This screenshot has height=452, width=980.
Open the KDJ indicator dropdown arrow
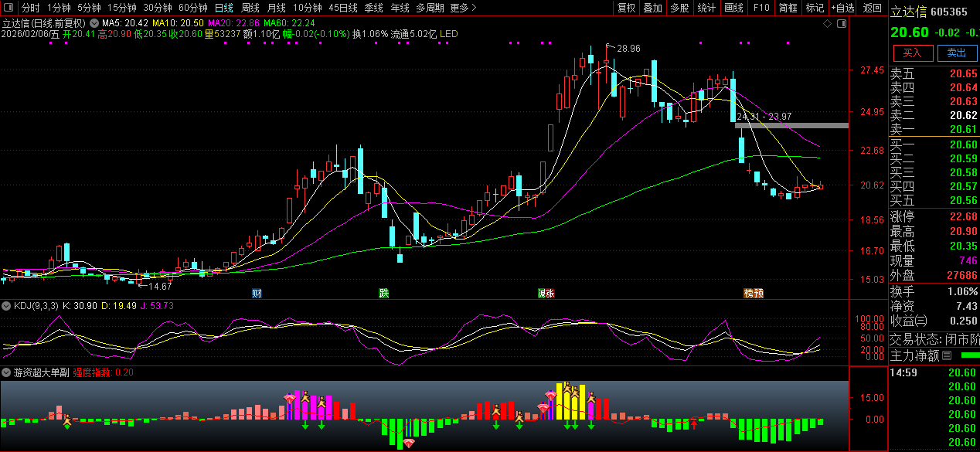[x=7, y=306]
